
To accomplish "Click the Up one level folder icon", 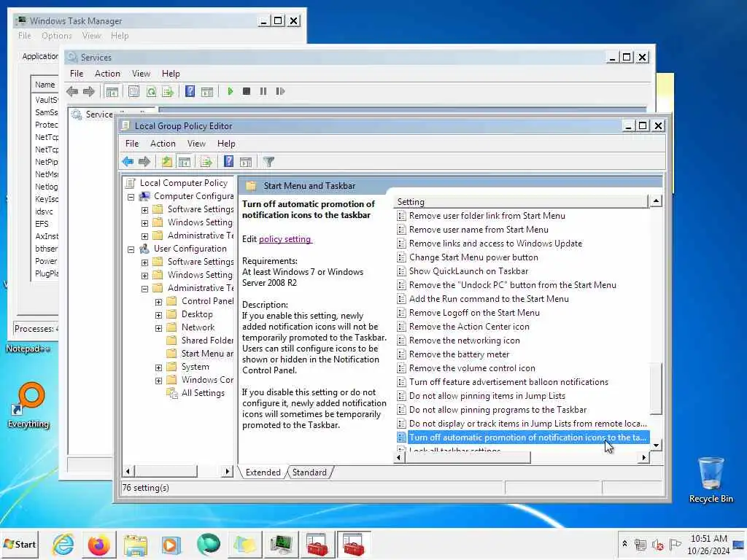I will (x=167, y=162).
